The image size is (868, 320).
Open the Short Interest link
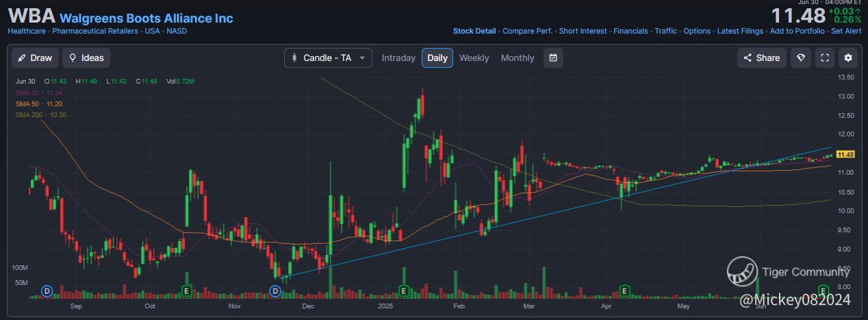(x=583, y=31)
